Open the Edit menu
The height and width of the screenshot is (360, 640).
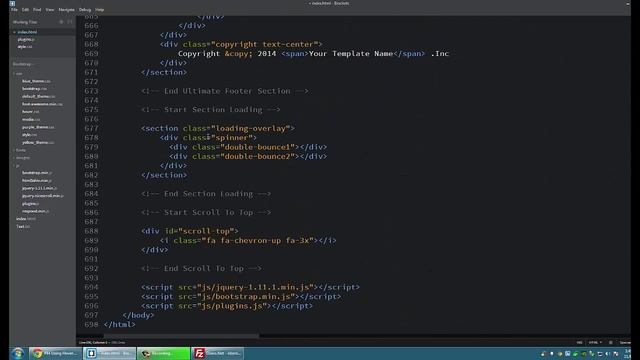(25, 9)
